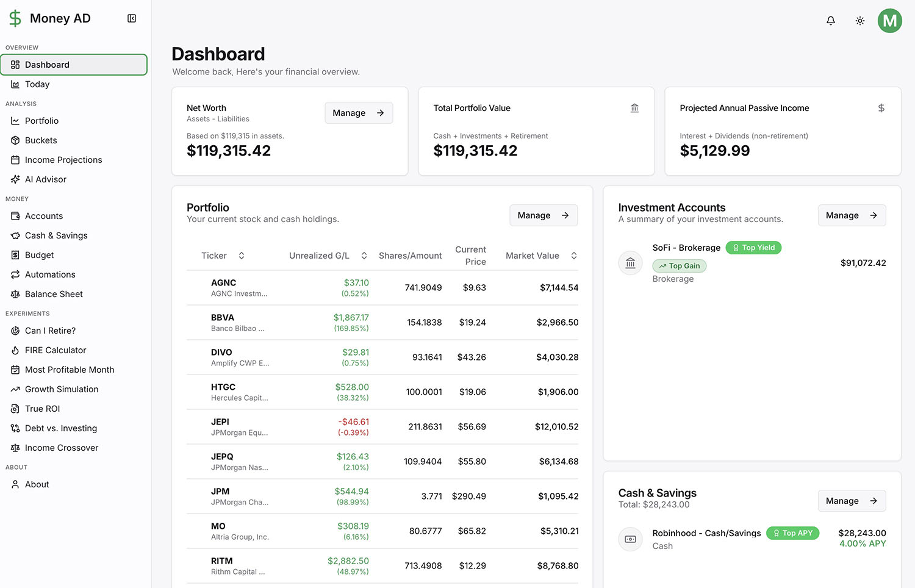
Task: Toggle light/dark theme with the sun icon
Action: pos(859,20)
